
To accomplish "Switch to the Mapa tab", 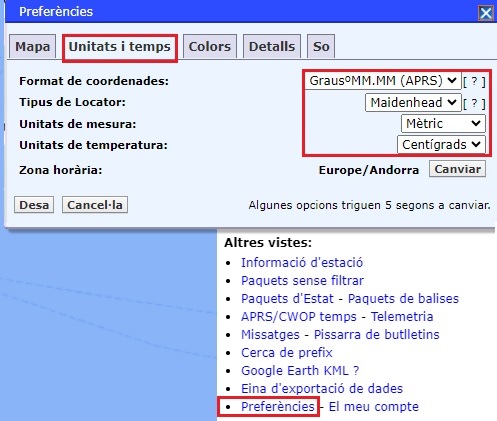I will (33, 46).
